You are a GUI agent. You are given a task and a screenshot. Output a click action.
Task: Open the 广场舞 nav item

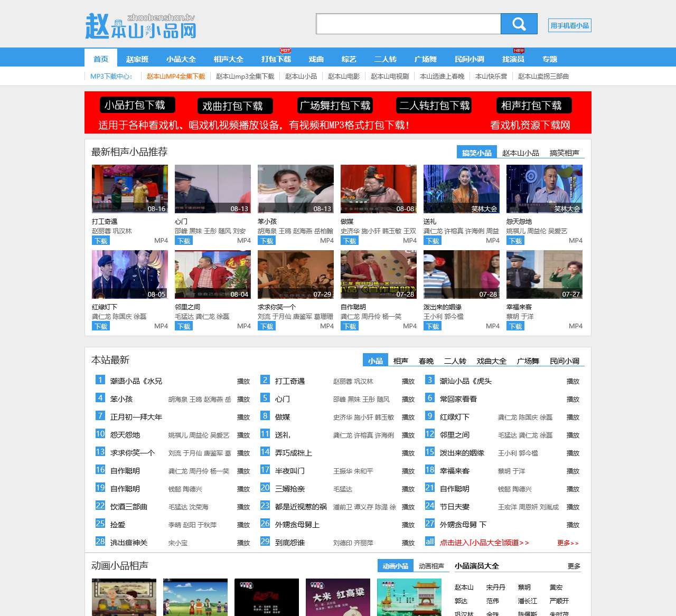coord(426,59)
